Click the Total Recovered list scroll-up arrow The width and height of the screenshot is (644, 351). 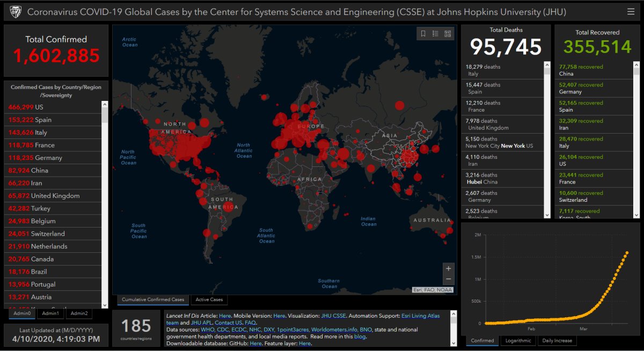pyautogui.click(x=636, y=65)
